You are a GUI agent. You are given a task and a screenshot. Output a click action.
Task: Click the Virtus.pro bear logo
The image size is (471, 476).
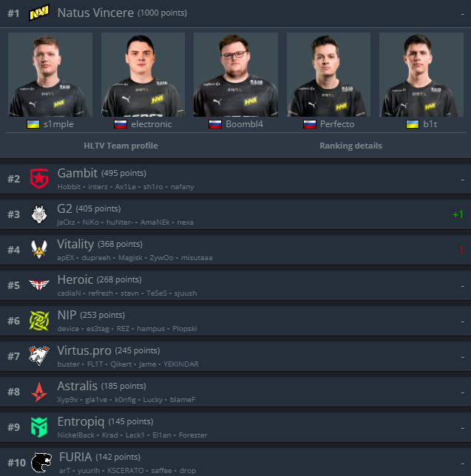click(39, 356)
